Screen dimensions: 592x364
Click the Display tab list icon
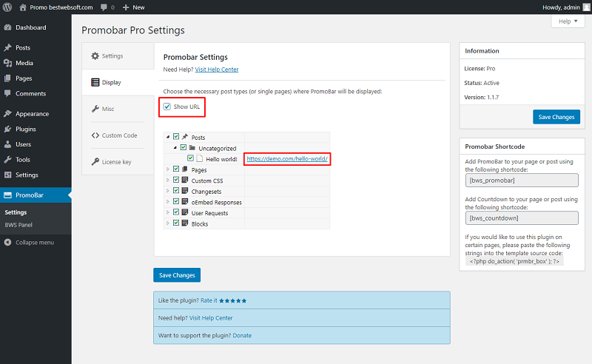click(x=95, y=82)
